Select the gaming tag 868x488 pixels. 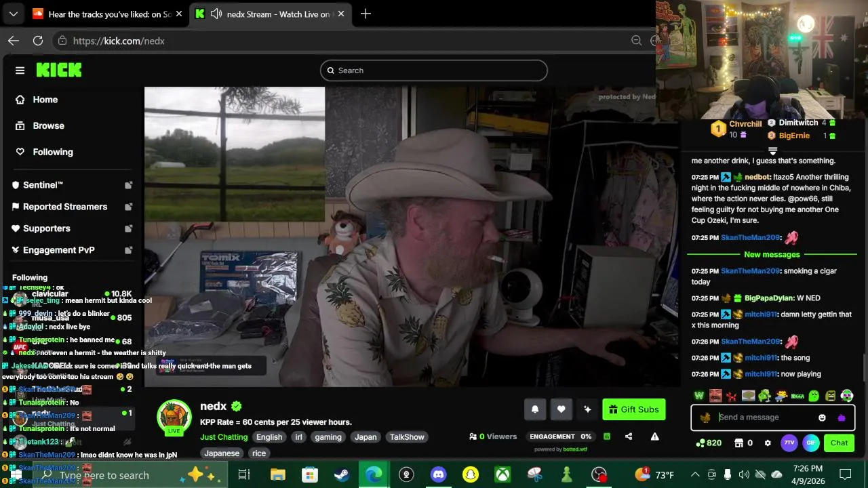click(328, 437)
